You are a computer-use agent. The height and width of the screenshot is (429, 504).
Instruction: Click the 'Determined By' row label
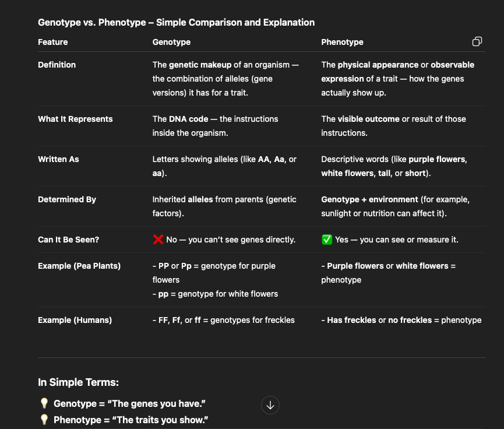click(67, 199)
